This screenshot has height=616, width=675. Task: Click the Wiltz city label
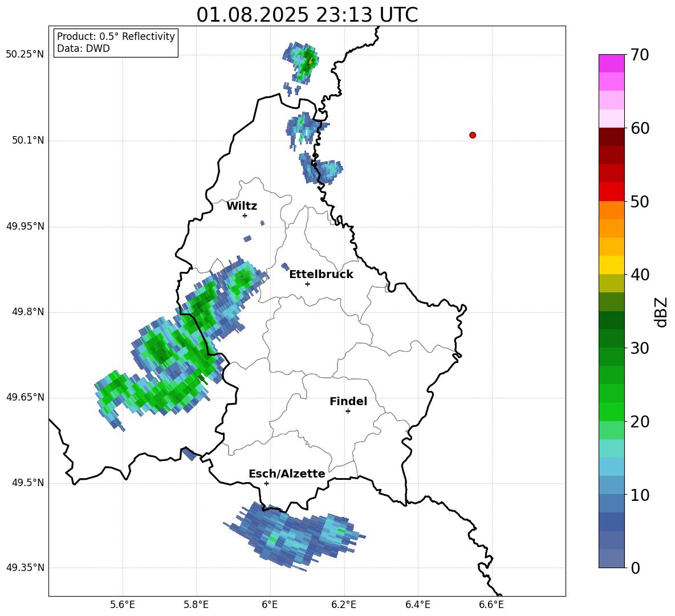(242, 206)
